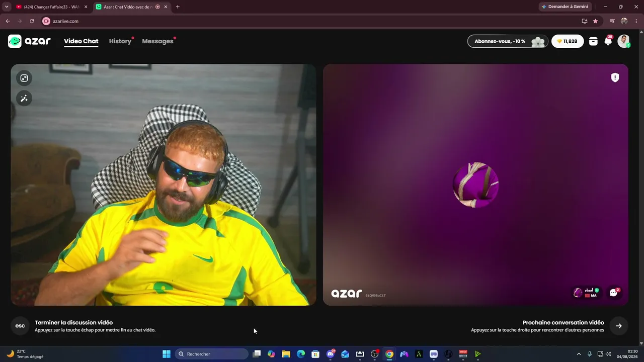
Task: End the video chat with esc button
Action: 20,326
